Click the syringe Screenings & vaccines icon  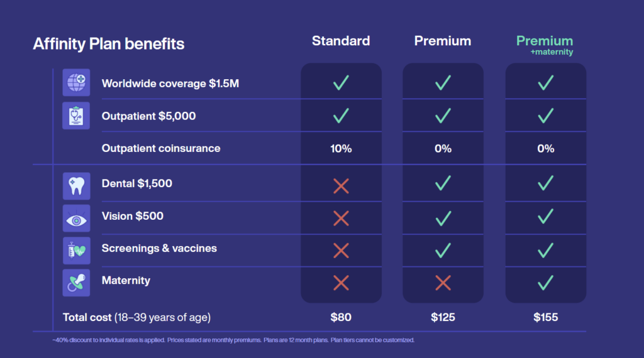76,251
